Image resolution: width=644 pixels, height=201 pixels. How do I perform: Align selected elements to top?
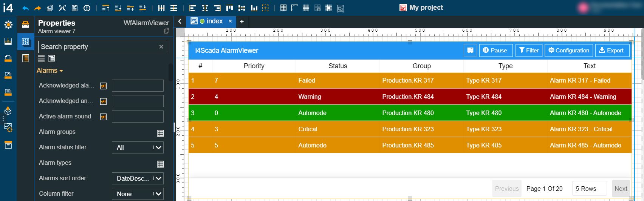229,8
